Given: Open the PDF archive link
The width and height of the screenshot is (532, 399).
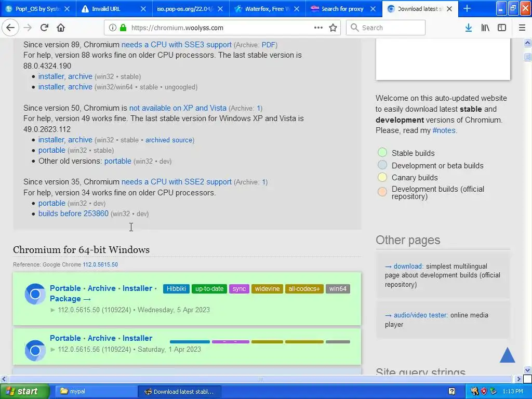Looking at the screenshot, I should point(269,45).
